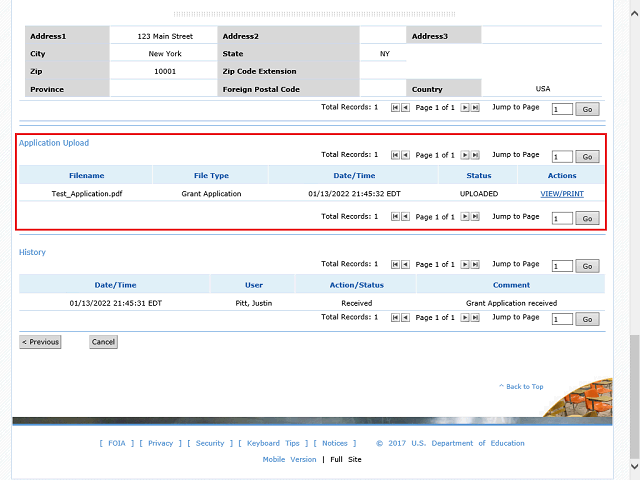This screenshot has height=480, width=640.
Task: Click next page icon in History bottom pager
Action: tap(465, 318)
